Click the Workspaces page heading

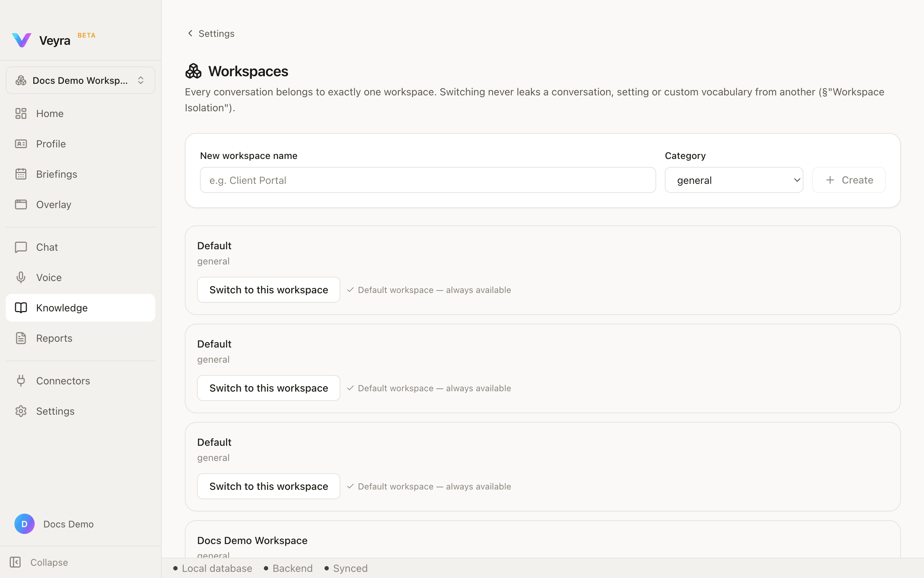(248, 72)
